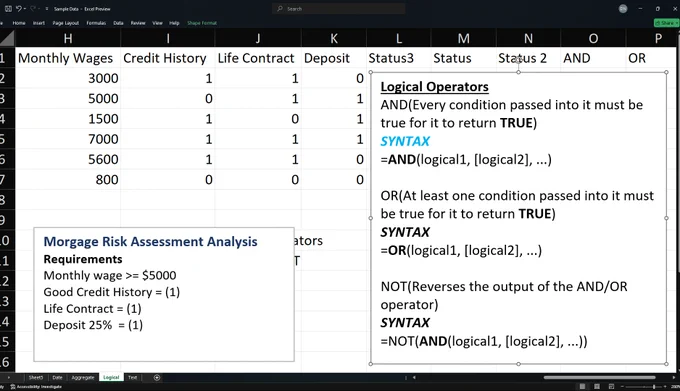Select column M header
This screenshot has width=680, height=391.
tap(464, 39)
